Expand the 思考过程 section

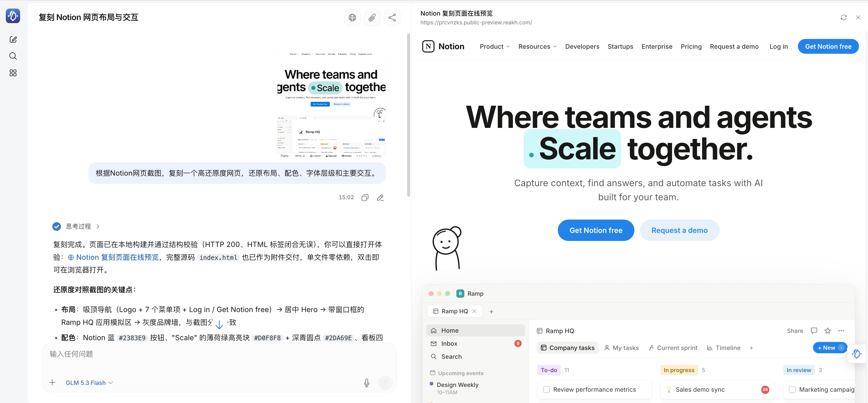(x=83, y=226)
